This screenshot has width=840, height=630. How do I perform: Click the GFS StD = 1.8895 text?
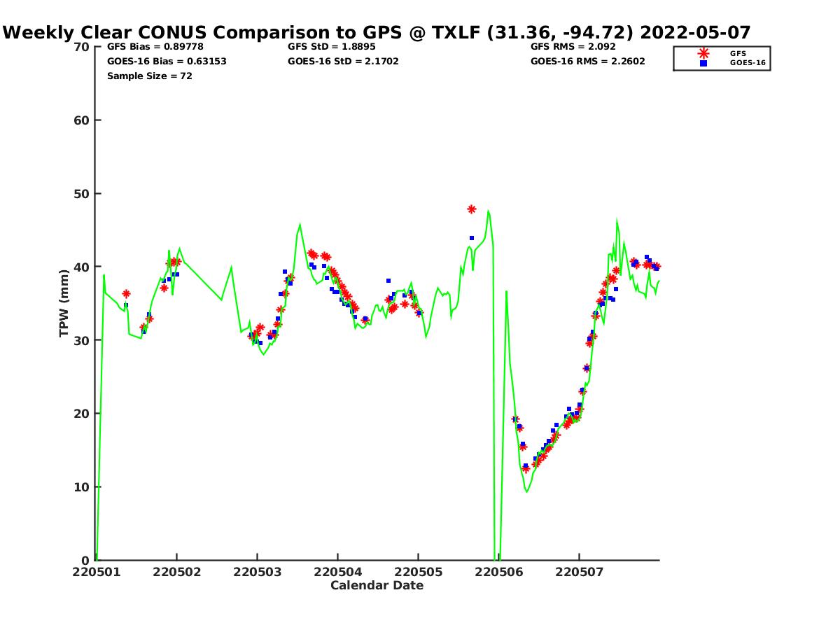tap(331, 47)
